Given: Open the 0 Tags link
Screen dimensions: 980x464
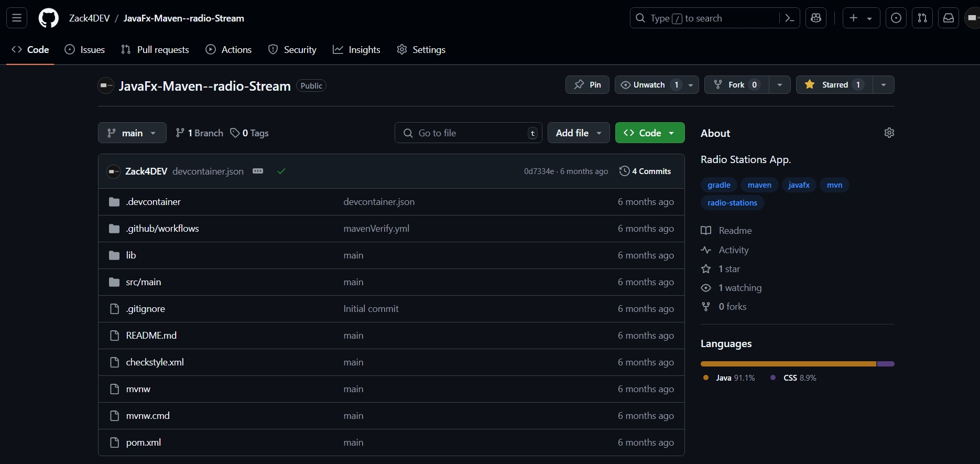Looking at the screenshot, I should [x=249, y=133].
